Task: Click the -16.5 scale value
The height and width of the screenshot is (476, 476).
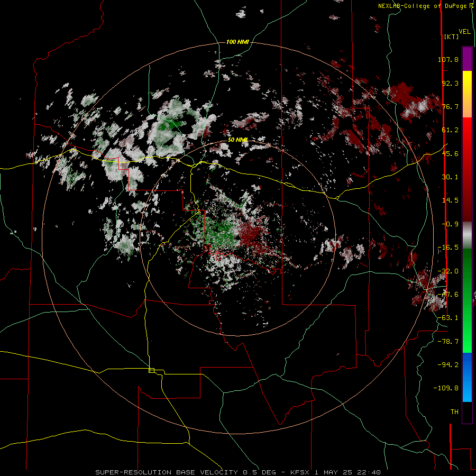Action: click(x=448, y=248)
